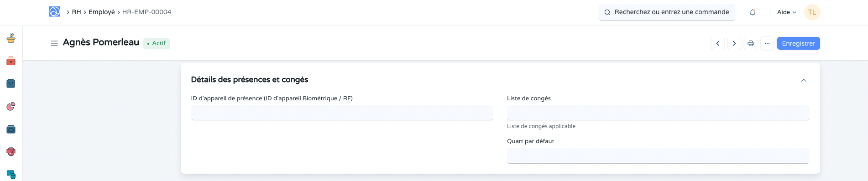
Task: Toggle the sidebar hamburger menu
Action: [54, 43]
